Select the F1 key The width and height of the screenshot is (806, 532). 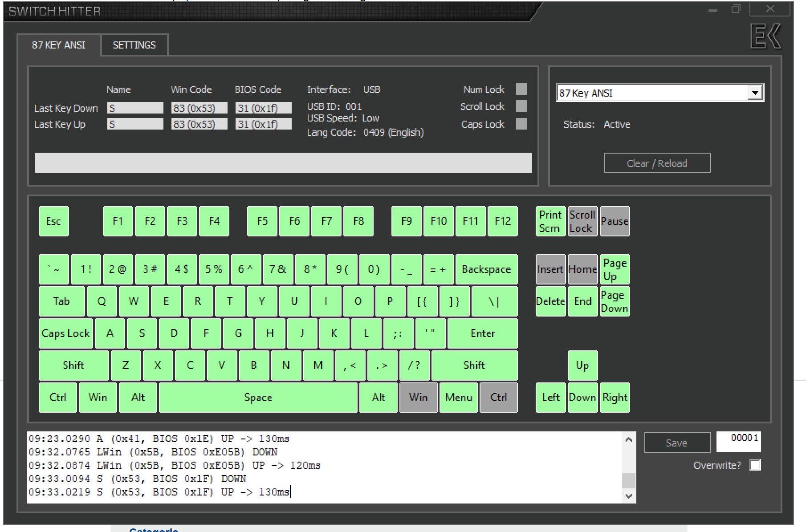click(x=118, y=221)
